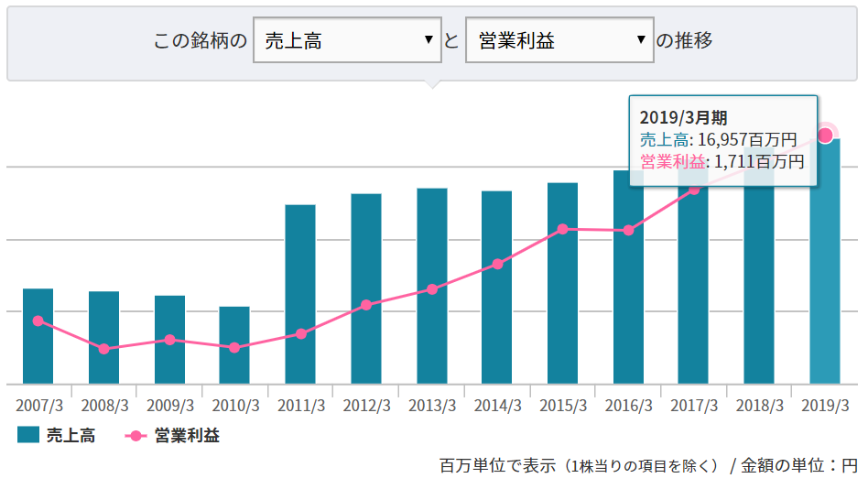Select the 2008/3 operating profit point
868x489 pixels.
103,349
